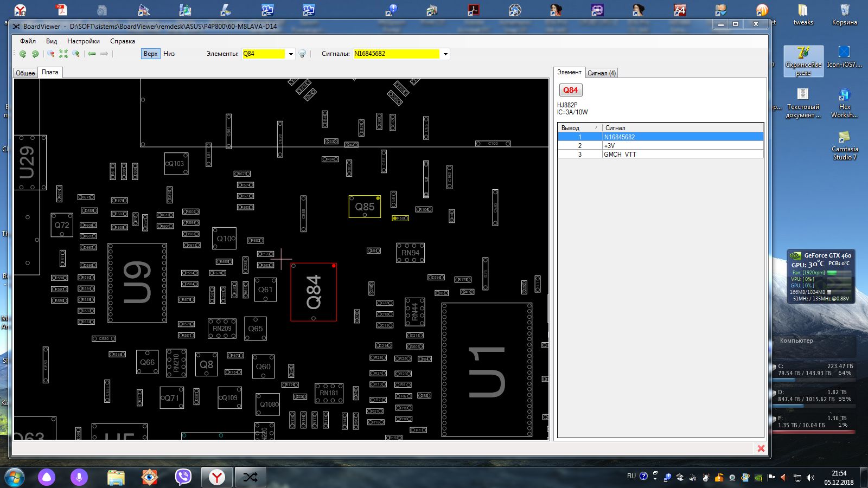
Task: Click the BoardViewer taskbar icon
Action: tap(250, 477)
